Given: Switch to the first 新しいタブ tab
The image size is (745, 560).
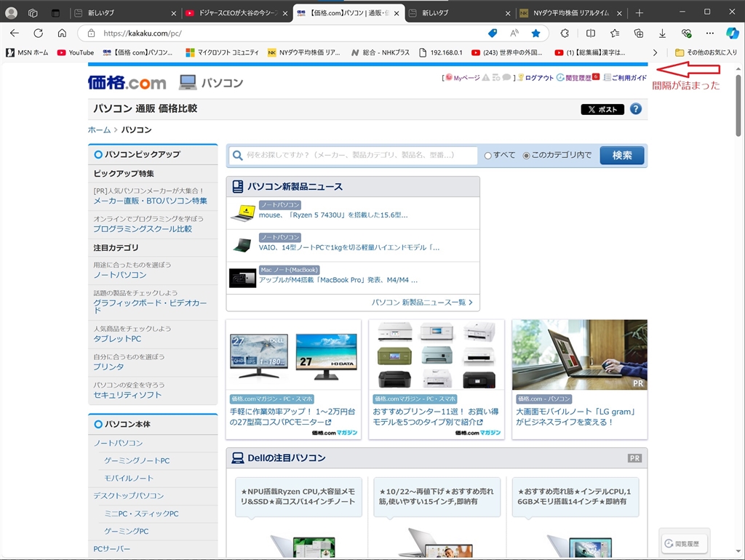Looking at the screenshot, I should [124, 13].
